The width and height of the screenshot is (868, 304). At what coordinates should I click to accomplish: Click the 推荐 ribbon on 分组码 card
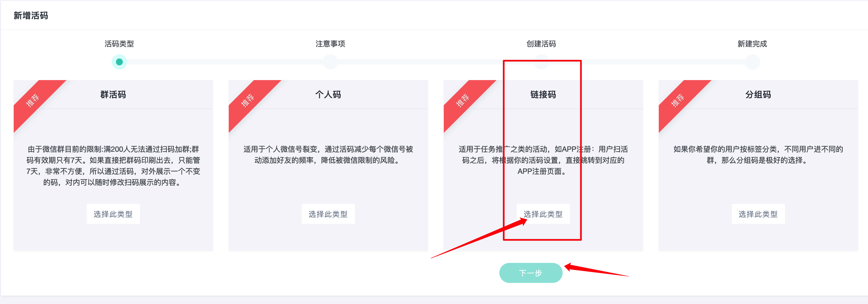tap(678, 100)
